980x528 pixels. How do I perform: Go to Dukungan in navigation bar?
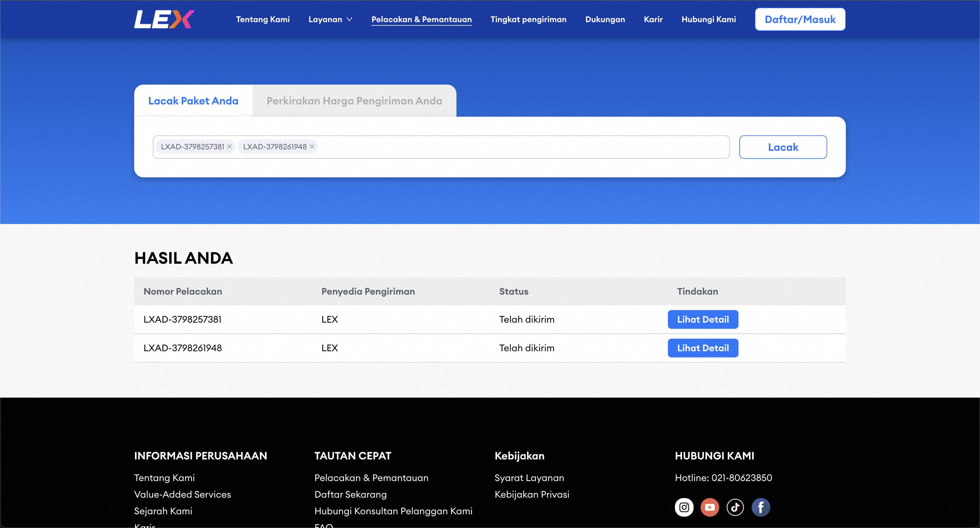[x=605, y=20]
